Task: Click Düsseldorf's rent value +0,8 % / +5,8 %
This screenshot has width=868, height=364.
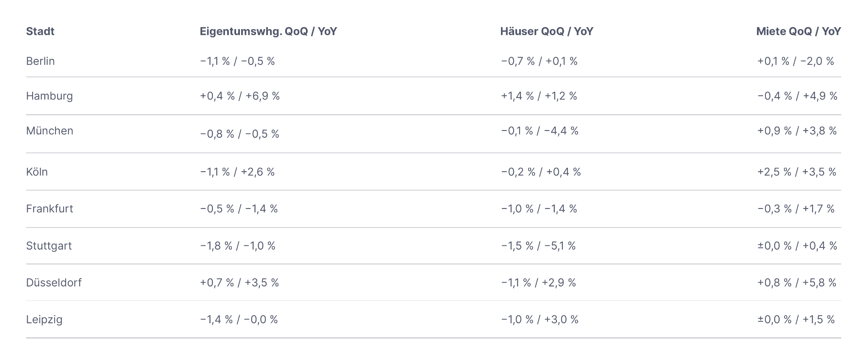Action: (x=797, y=283)
